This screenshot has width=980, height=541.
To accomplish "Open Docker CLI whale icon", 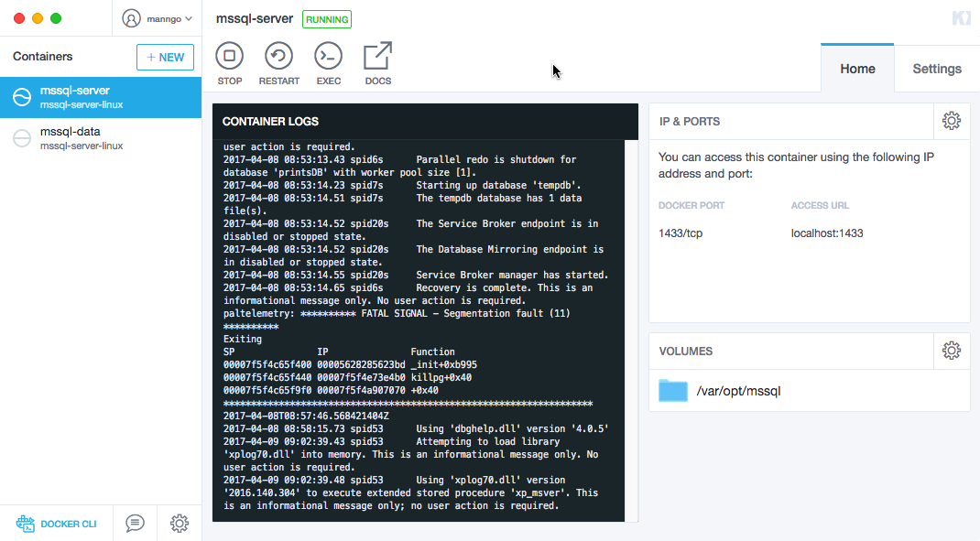I will (26, 524).
